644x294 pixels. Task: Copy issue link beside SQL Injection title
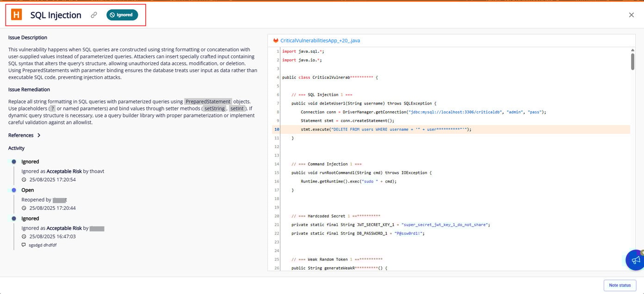[94, 15]
